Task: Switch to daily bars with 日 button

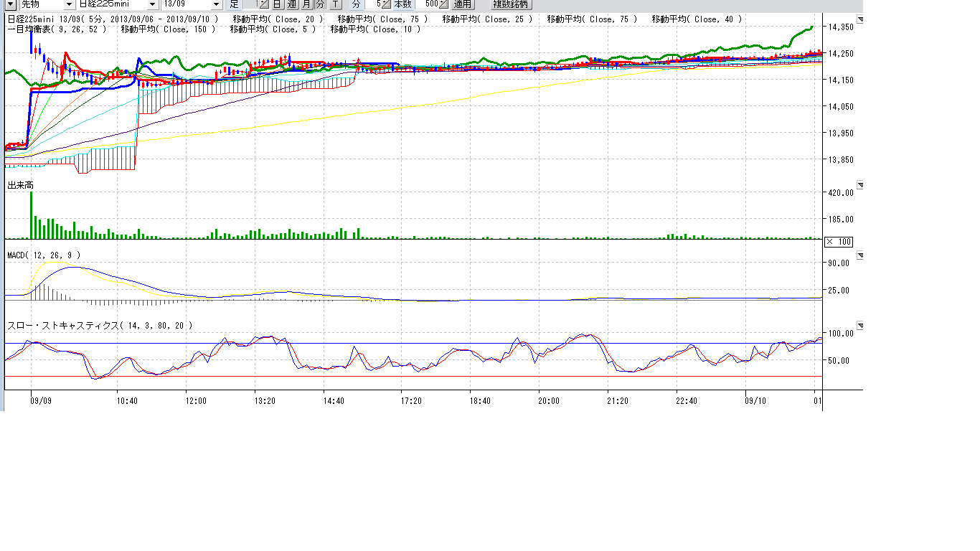Action: click(x=277, y=4)
